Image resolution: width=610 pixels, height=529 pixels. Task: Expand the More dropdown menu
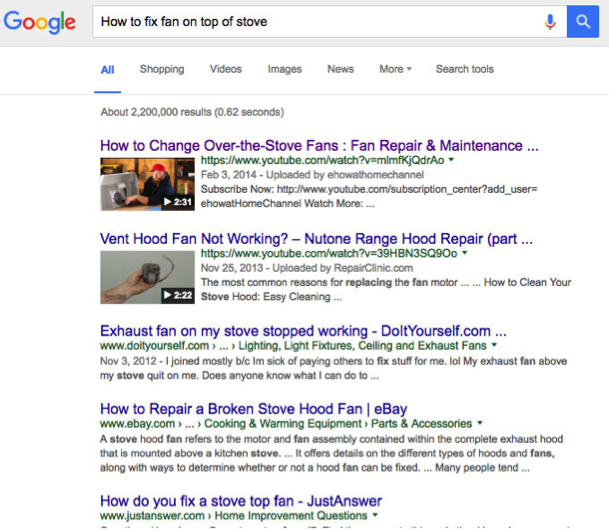(x=395, y=69)
